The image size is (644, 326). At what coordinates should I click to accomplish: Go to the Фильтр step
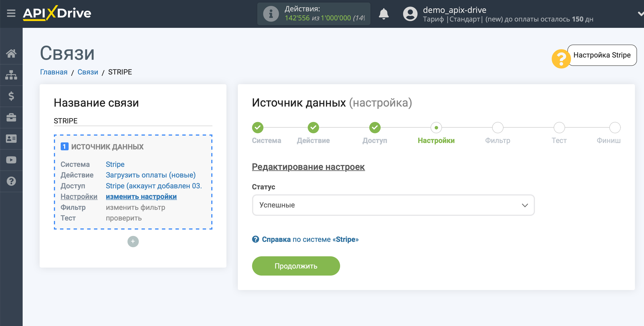click(x=498, y=127)
